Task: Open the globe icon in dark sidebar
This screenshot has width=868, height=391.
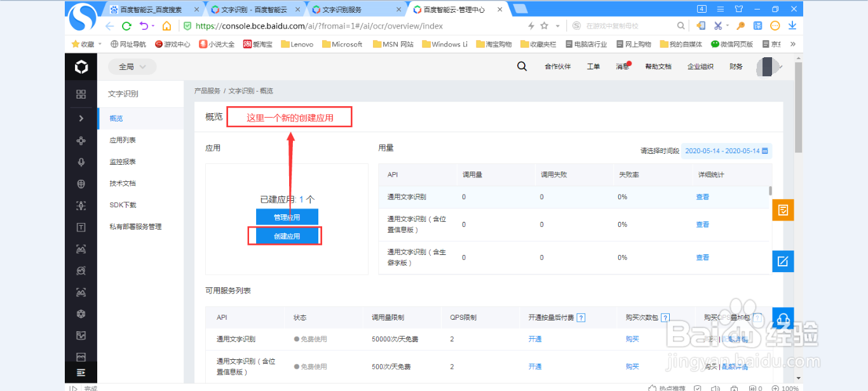Action: point(81,184)
